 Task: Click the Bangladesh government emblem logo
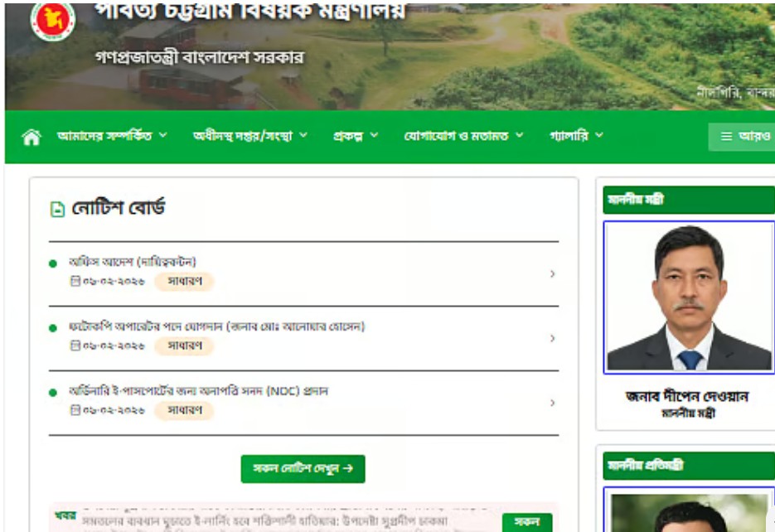point(52,18)
